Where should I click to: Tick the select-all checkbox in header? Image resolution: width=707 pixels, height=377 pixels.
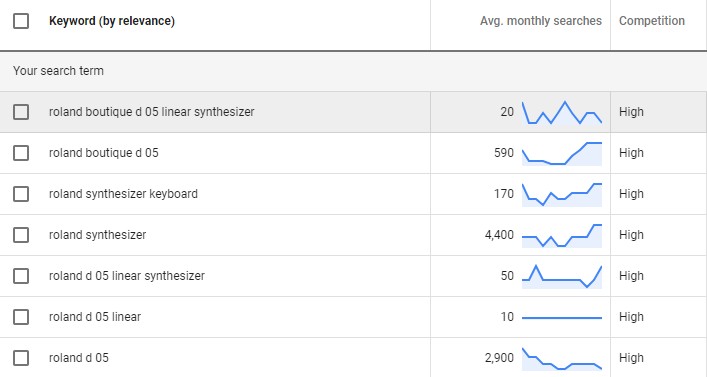[x=21, y=21]
